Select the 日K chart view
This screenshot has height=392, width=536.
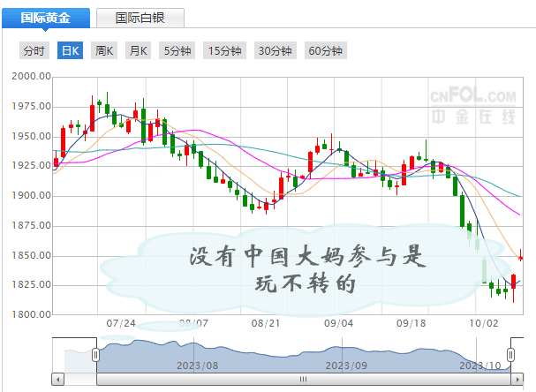[x=70, y=50]
